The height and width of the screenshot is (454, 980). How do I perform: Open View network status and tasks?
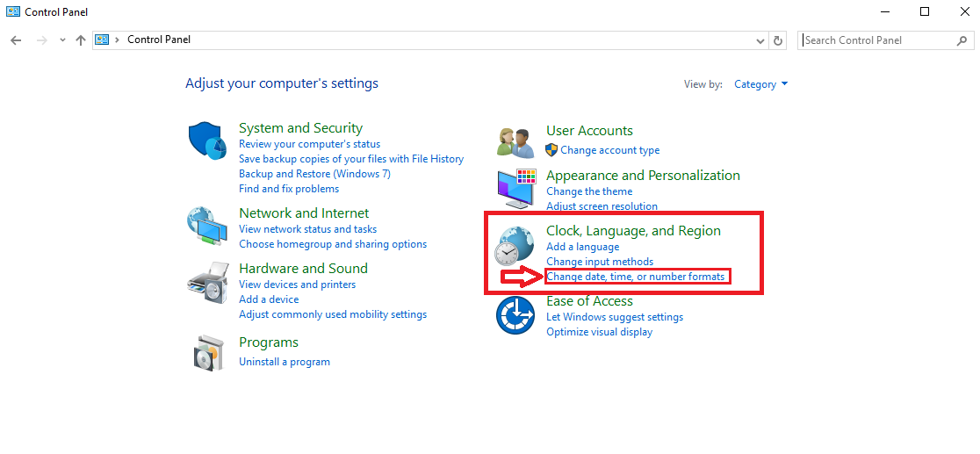click(307, 229)
